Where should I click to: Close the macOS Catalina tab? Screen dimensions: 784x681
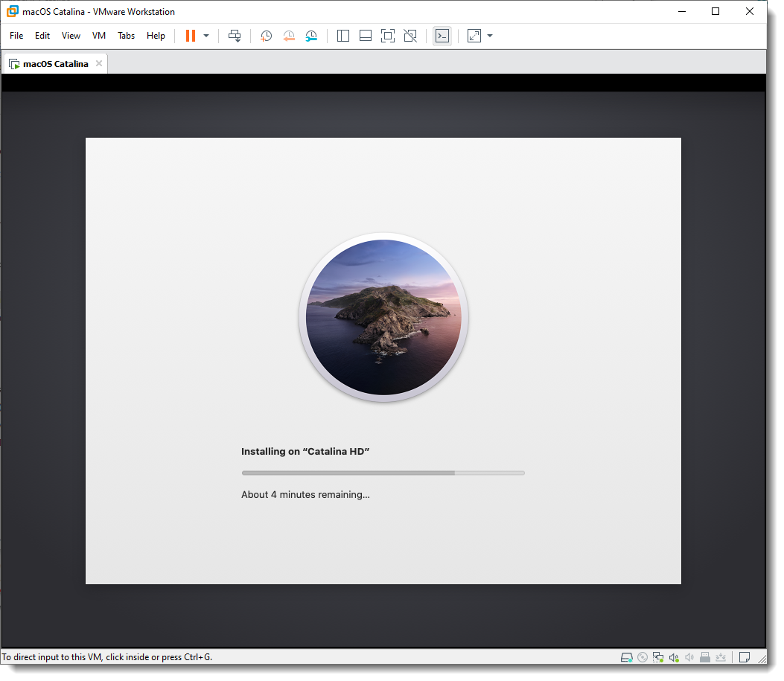99,63
